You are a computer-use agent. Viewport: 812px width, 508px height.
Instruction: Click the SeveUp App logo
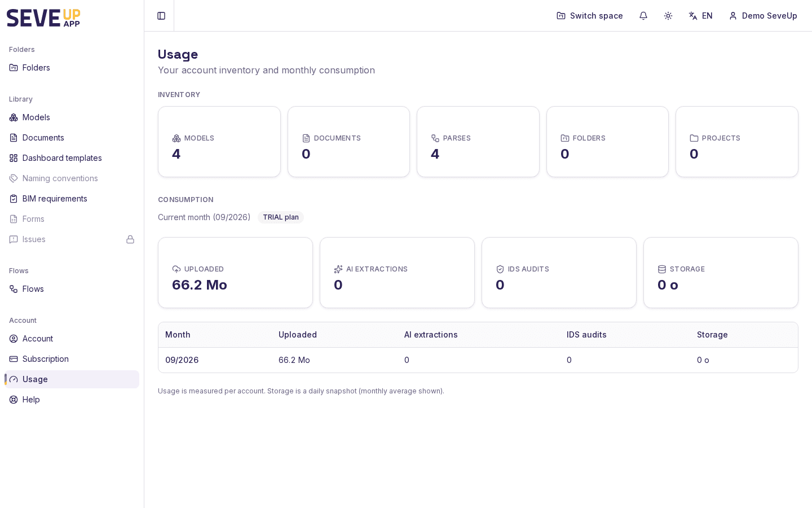click(43, 18)
